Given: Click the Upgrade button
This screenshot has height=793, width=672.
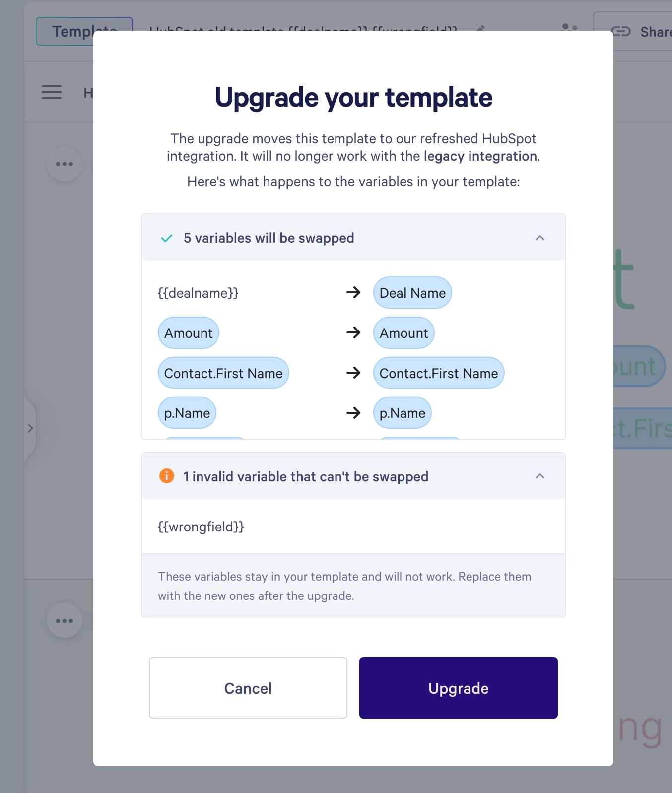Looking at the screenshot, I should [459, 688].
